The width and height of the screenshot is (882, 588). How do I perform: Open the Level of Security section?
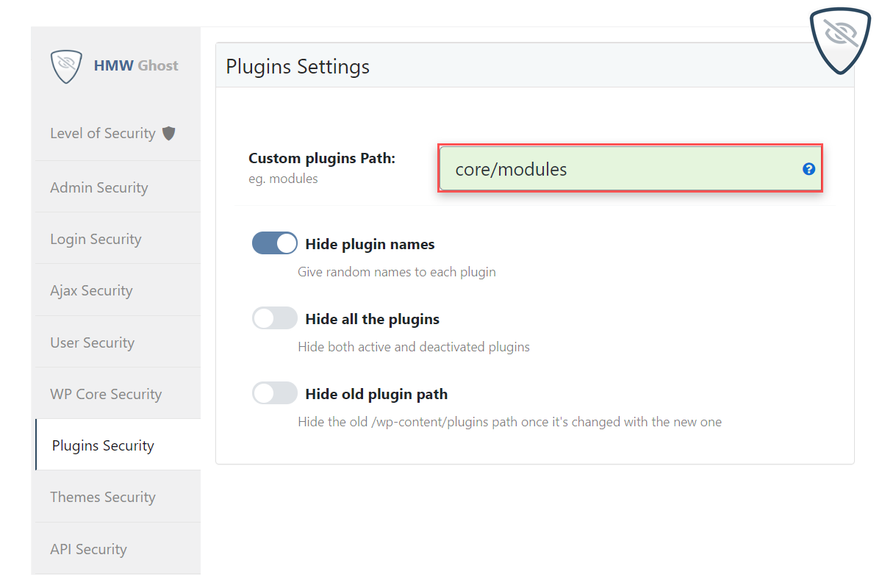pos(103,133)
